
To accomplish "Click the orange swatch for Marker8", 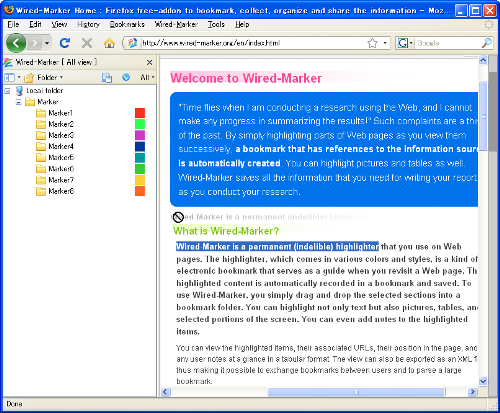I will click(140, 191).
